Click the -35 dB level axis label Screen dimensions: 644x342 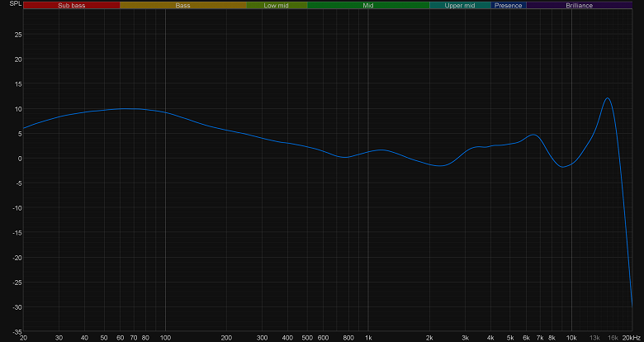17,331
